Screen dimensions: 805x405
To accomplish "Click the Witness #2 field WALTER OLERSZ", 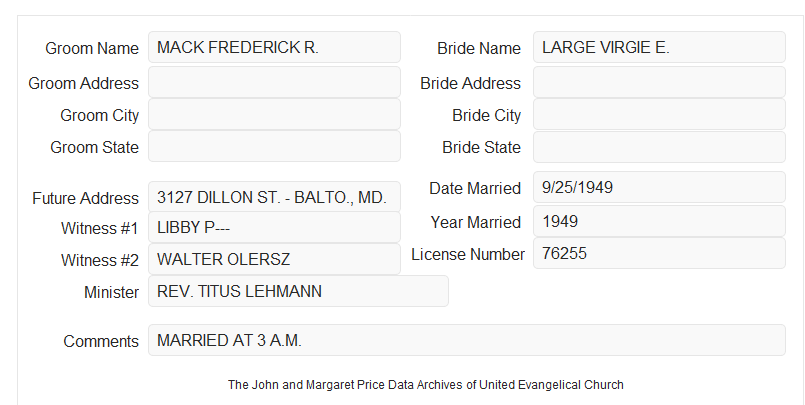I will tap(274, 259).
